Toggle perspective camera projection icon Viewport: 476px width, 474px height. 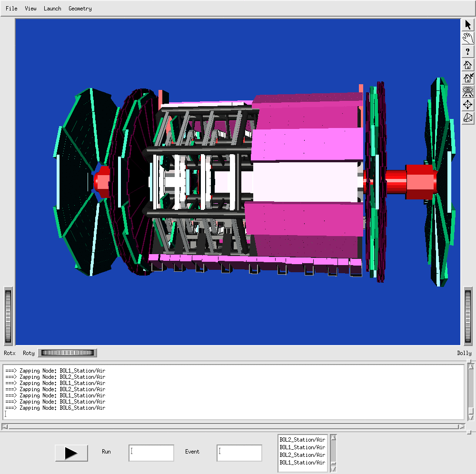(x=468, y=118)
